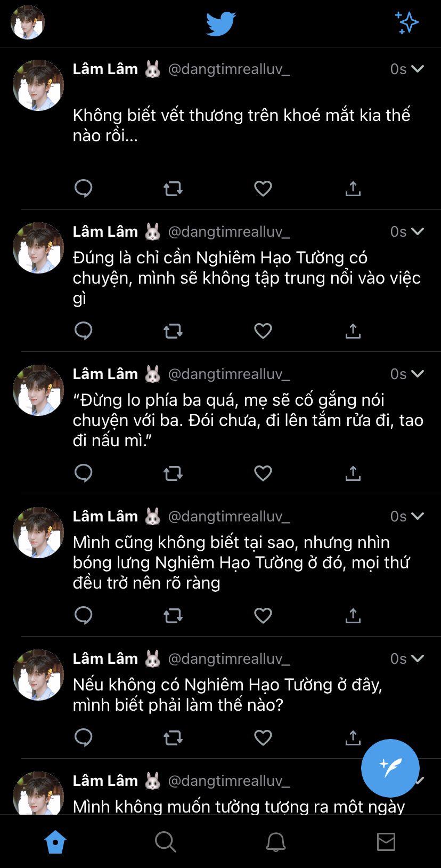441x868 pixels.
Task: Compose a new tweet with floating button
Action: (x=390, y=768)
